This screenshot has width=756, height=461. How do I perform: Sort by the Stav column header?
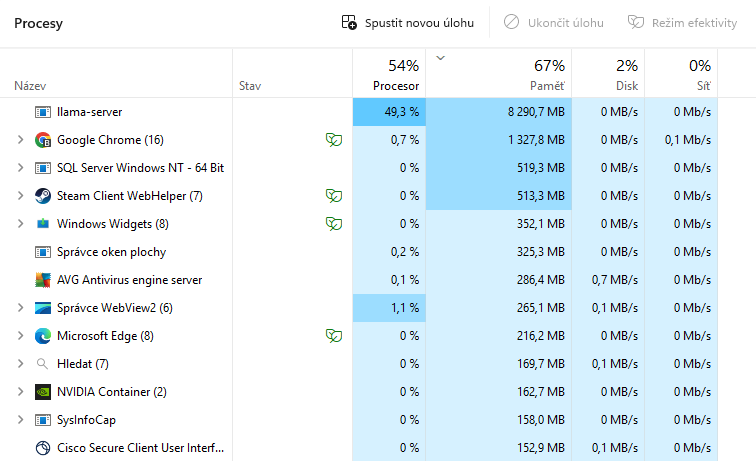click(293, 73)
